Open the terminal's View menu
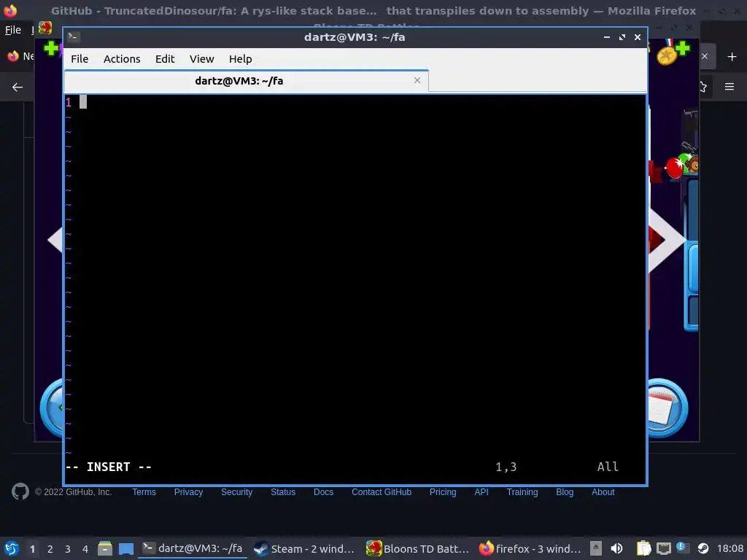The width and height of the screenshot is (747, 560). click(201, 59)
